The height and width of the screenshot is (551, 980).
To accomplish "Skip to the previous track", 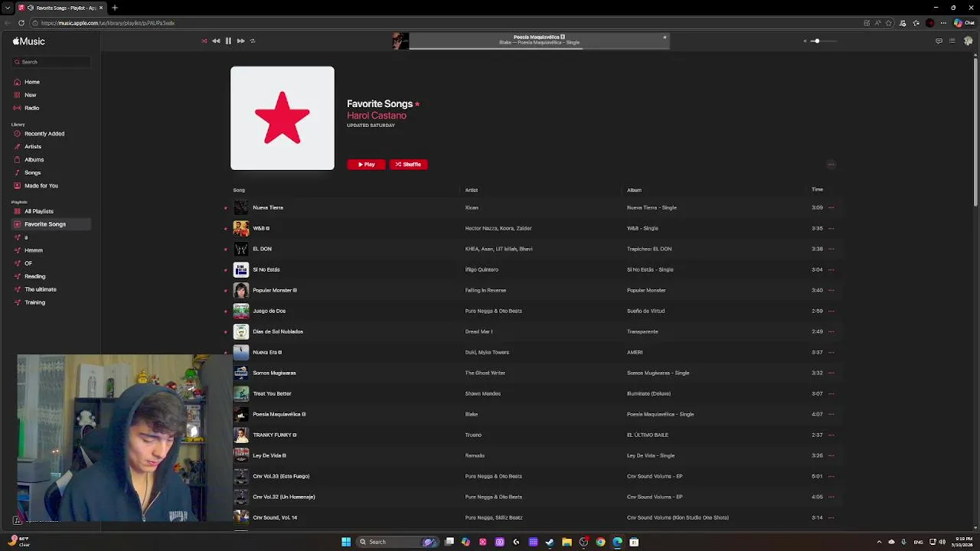I will coord(216,41).
